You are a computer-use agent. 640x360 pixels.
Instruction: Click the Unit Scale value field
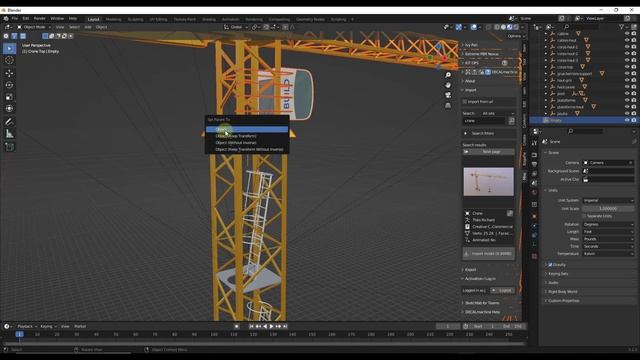coord(608,209)
